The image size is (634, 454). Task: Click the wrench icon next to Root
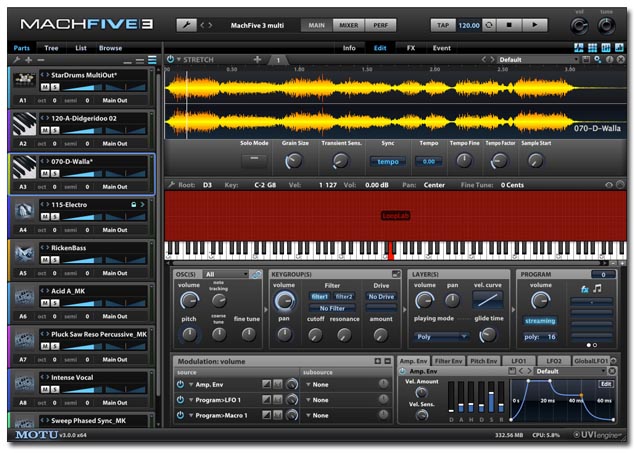pyautogui.click(x=171, y=185)
